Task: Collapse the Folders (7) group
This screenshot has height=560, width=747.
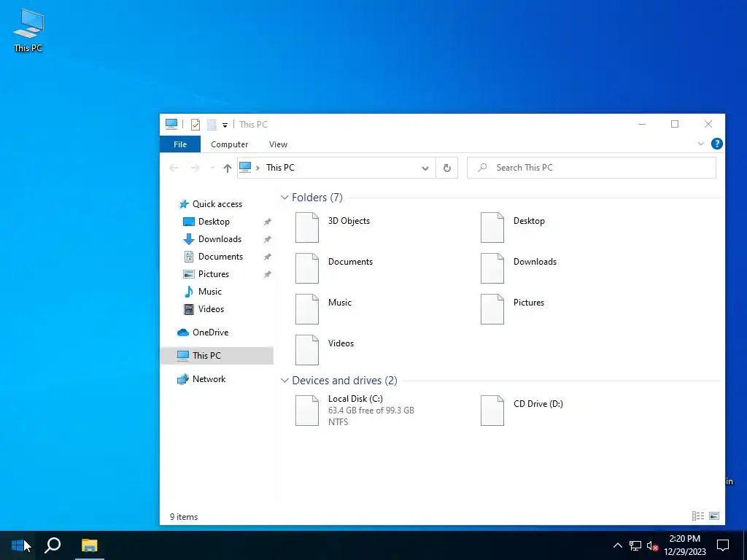Action: (285, 197)
